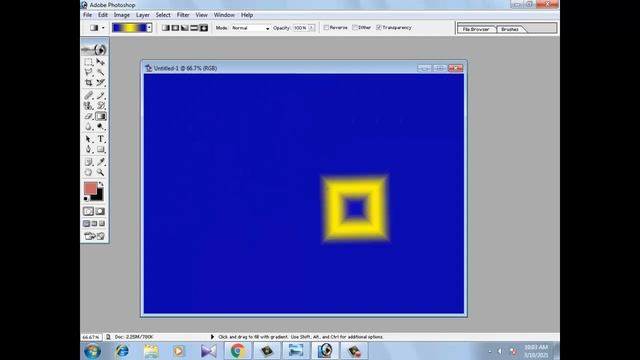
Task: Select the Pen tool
Action: click(89, 149)
